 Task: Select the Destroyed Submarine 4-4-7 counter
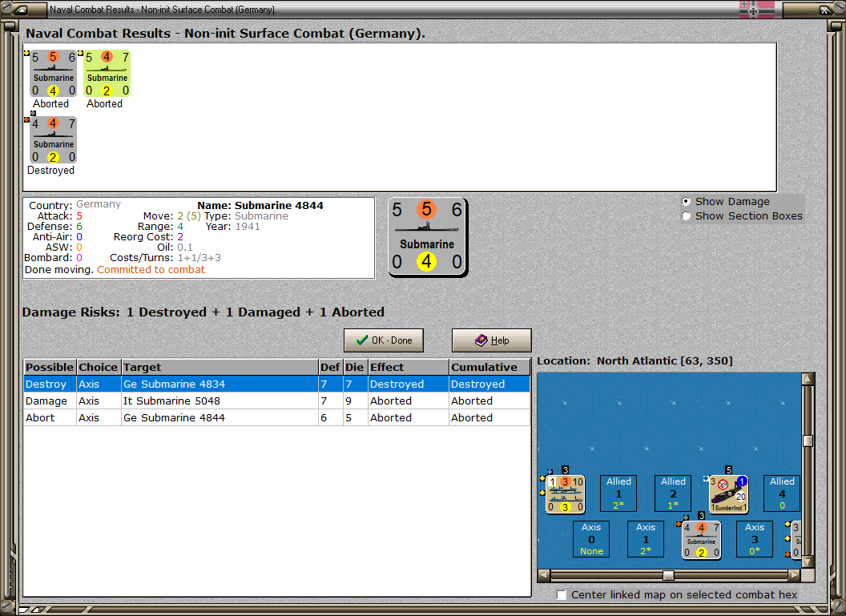coord(54,139)
